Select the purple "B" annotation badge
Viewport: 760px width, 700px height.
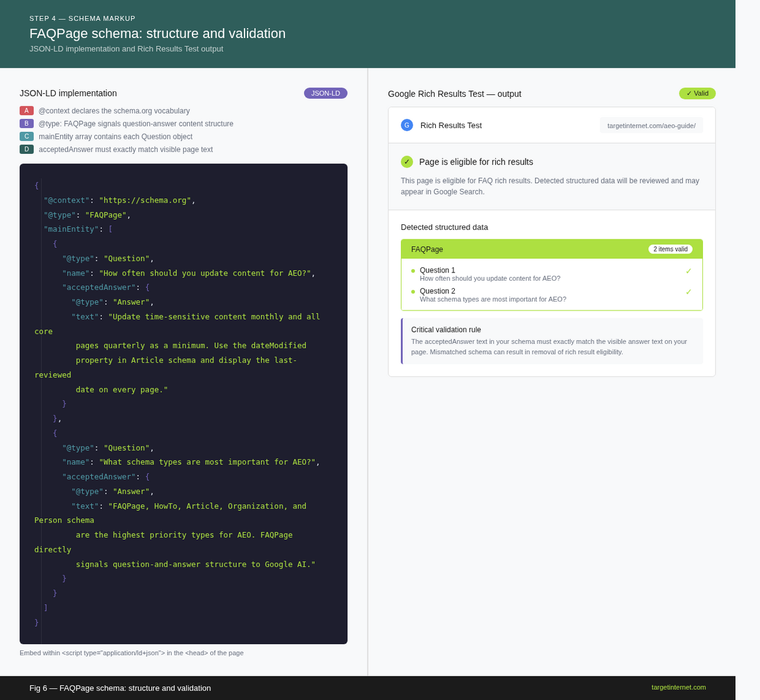point(25,123)
